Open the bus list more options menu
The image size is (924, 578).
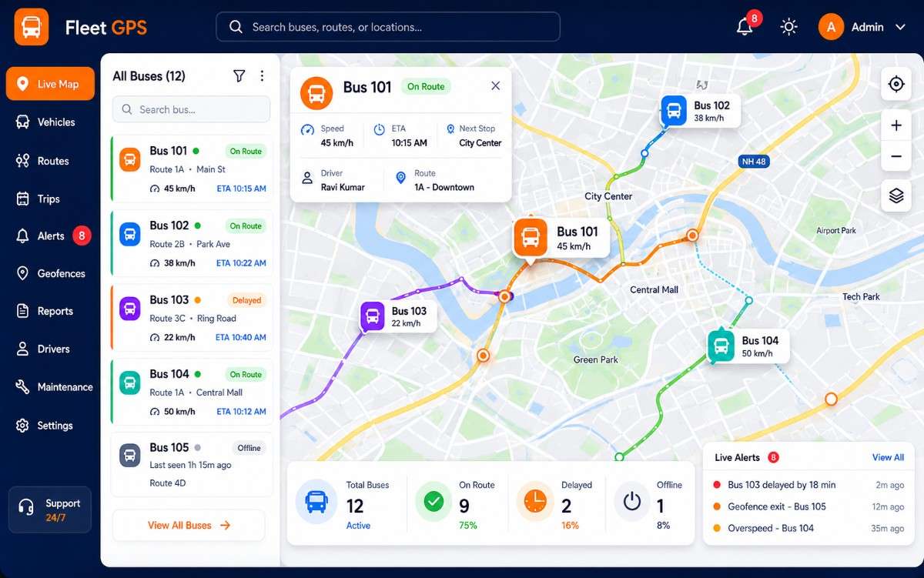[262, 75]
